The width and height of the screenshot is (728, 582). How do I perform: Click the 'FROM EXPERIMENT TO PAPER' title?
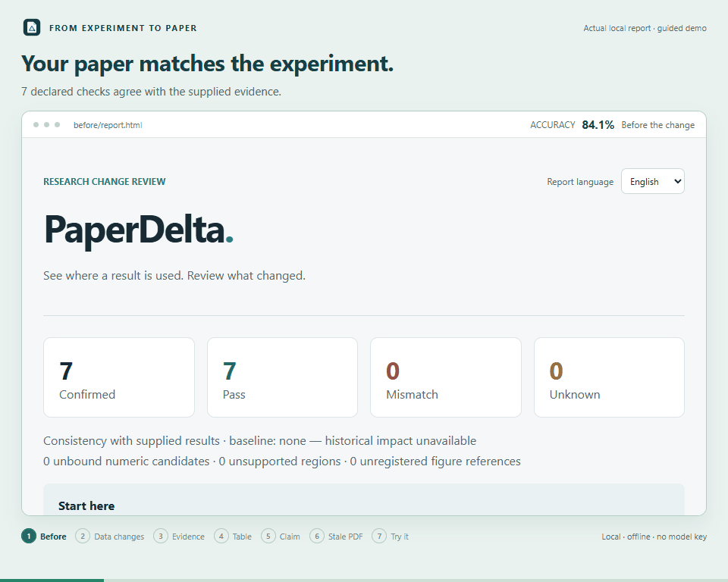point(123,28)
